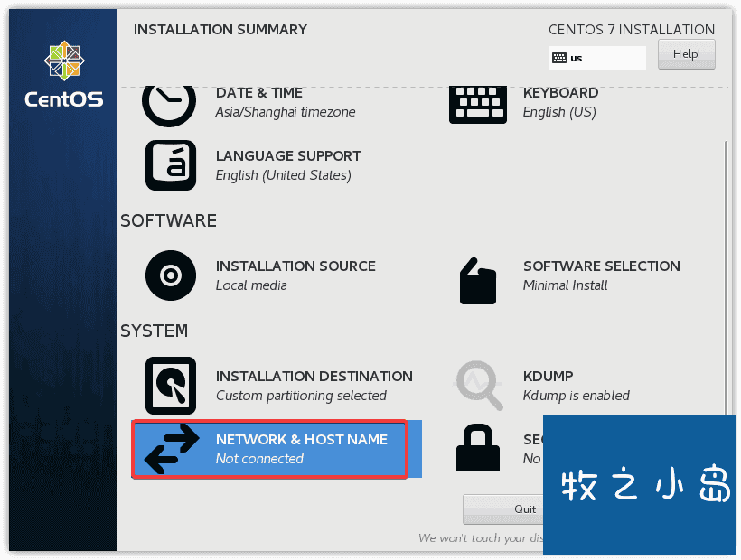Image resolution: width=741 pixels, height=560 pixels.
Task: Select NETWORK & HOST NAME label
Action: tap(302, 439)
